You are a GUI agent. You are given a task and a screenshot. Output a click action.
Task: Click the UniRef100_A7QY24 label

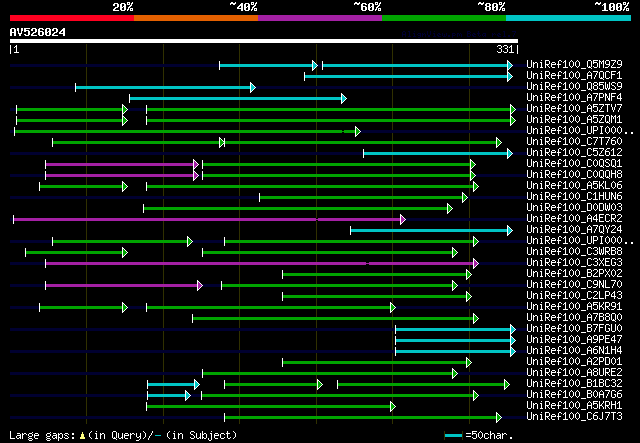(574, 230)
